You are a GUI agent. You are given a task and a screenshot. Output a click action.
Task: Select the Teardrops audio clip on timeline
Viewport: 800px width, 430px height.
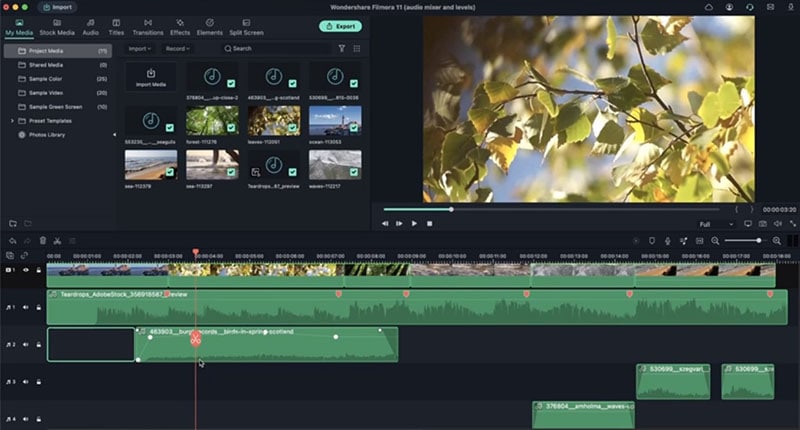[x=417, y=308]
